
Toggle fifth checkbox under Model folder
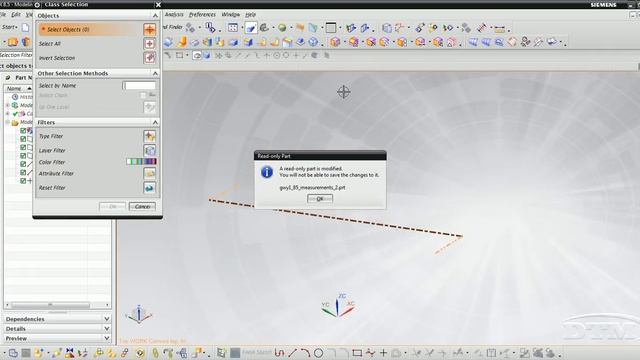coord(23,164)
